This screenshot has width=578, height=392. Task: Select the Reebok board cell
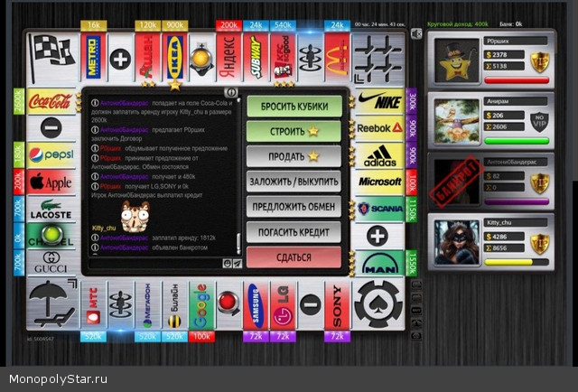click(x=379, y=128)
